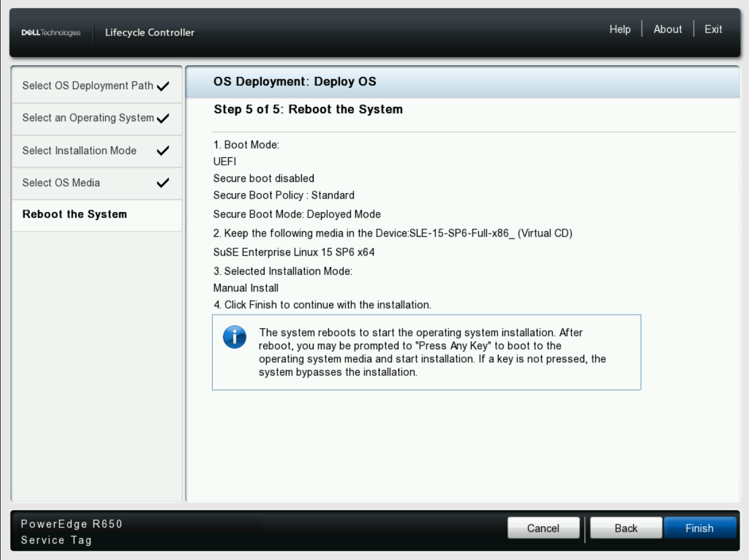This screenshot has width=749, height=560.
Task: Click the checkmark beside Select Installation Mode
Action: 163,151
